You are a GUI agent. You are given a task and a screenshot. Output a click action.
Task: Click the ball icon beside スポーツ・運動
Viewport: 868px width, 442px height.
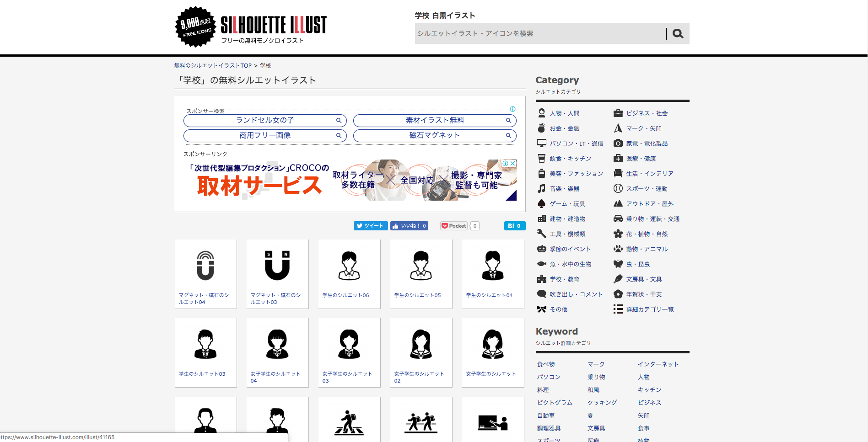coord(618,188)
